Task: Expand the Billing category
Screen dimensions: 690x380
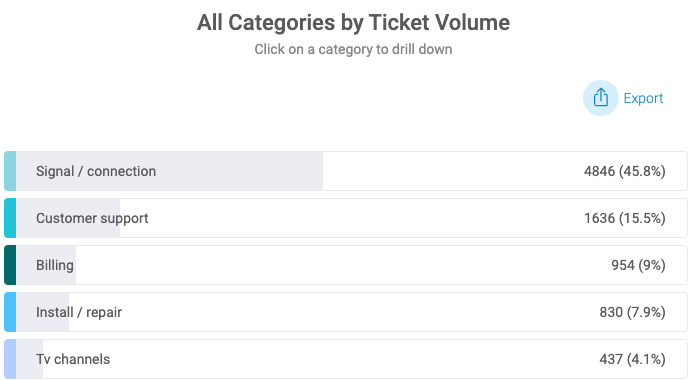Action: (345, 265)
